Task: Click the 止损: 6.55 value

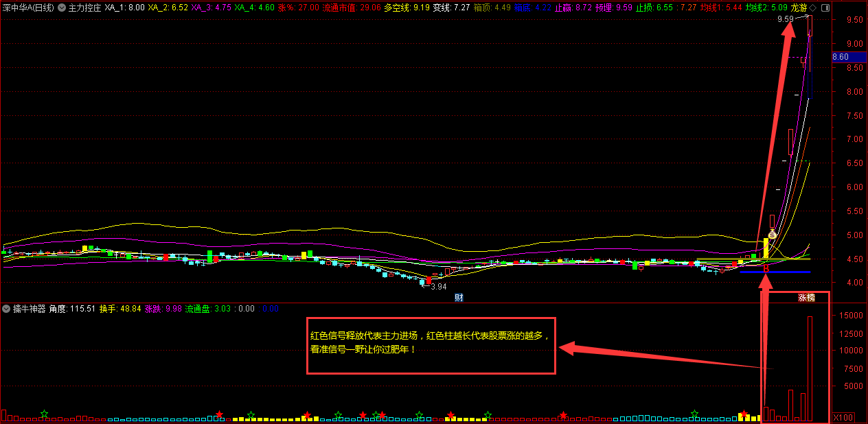Action: tap(654, 8)
